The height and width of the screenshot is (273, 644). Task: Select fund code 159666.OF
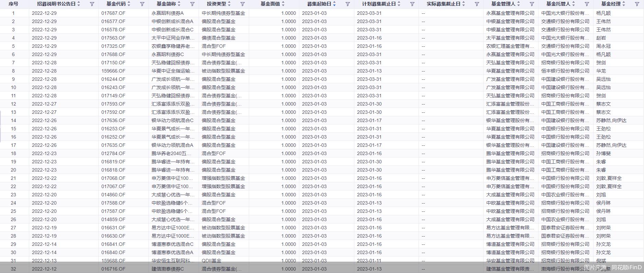click(x=113, y=71)
